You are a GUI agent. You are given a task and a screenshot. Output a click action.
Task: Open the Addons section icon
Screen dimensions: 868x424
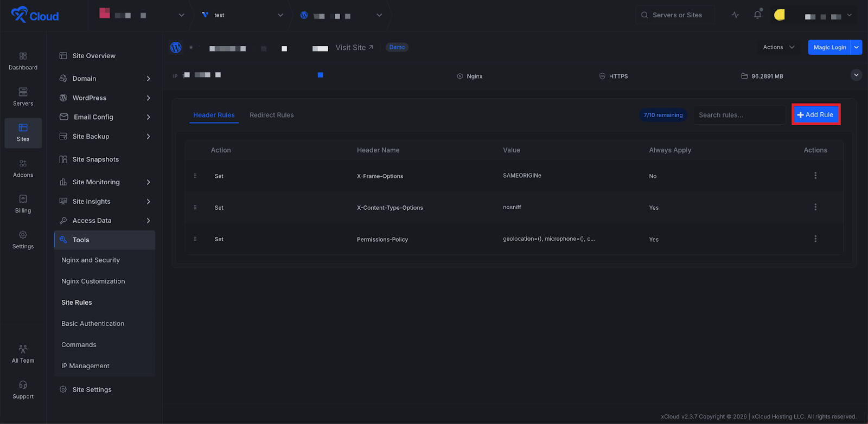coord(23,164)
